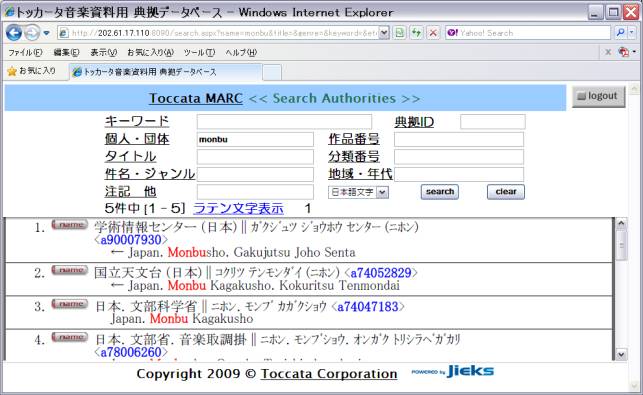Click the magnifier search icon
The height and width of the screenshot is (395, 643).
(x=620, y=33)
